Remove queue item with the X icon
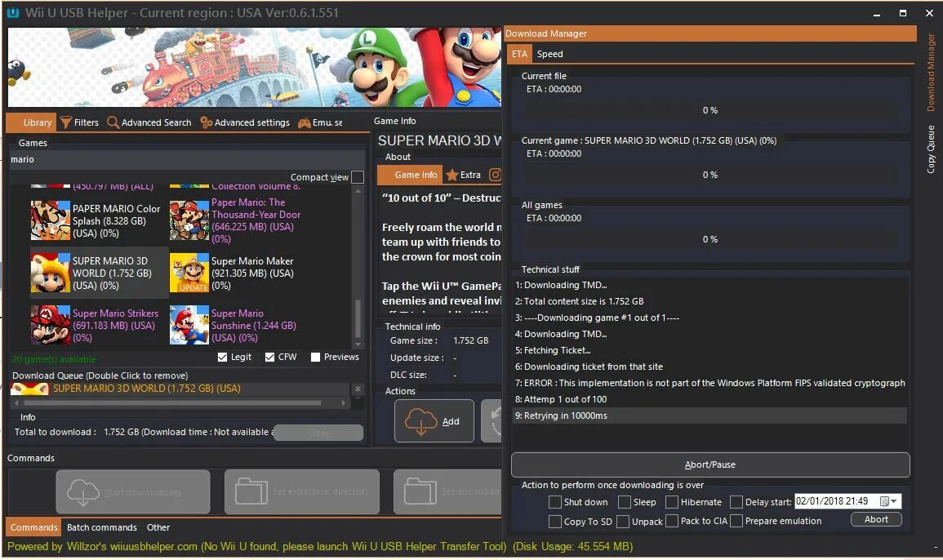Viewport: 943px width, 560px height. (358, 389)
